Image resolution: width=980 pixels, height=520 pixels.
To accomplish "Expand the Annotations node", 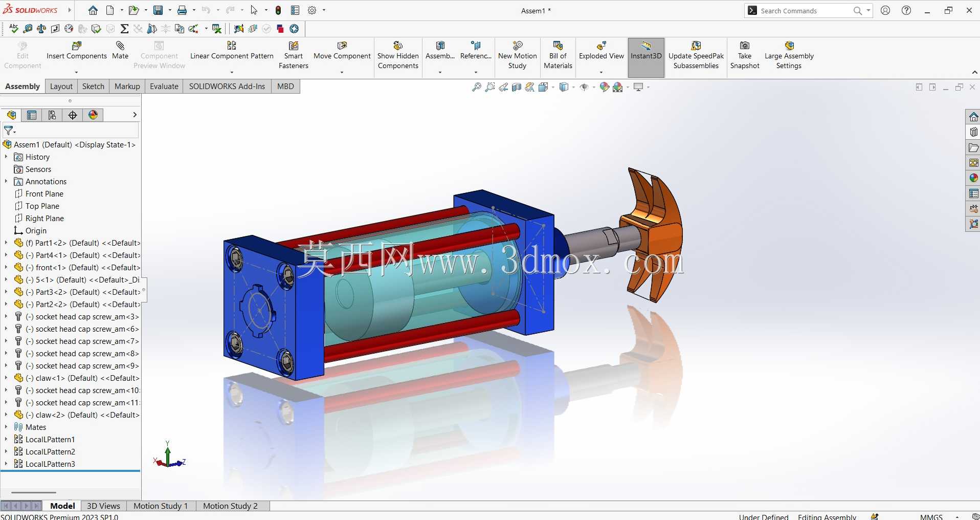I will (x=6, y=182).
